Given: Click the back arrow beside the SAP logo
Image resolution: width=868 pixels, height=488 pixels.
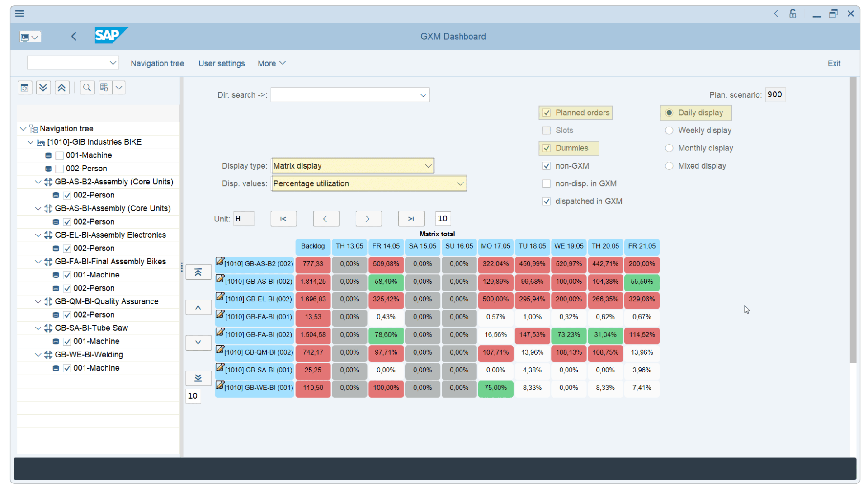Looking at the screenshot, I should pyautogui.click(x=74, y=36).
